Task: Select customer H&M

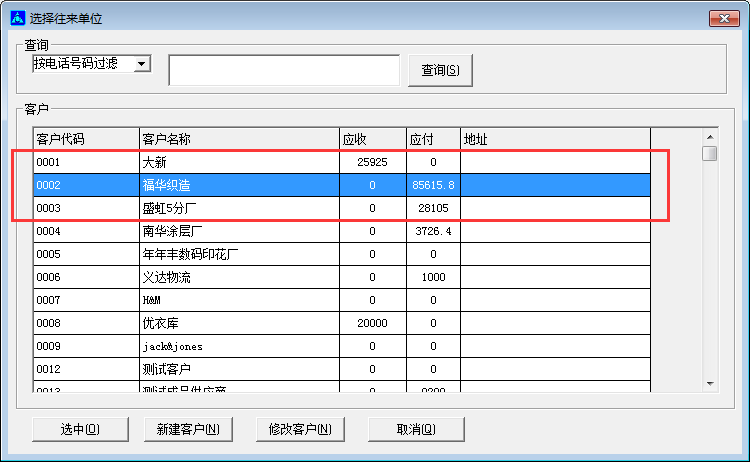Action: (342, 300)
